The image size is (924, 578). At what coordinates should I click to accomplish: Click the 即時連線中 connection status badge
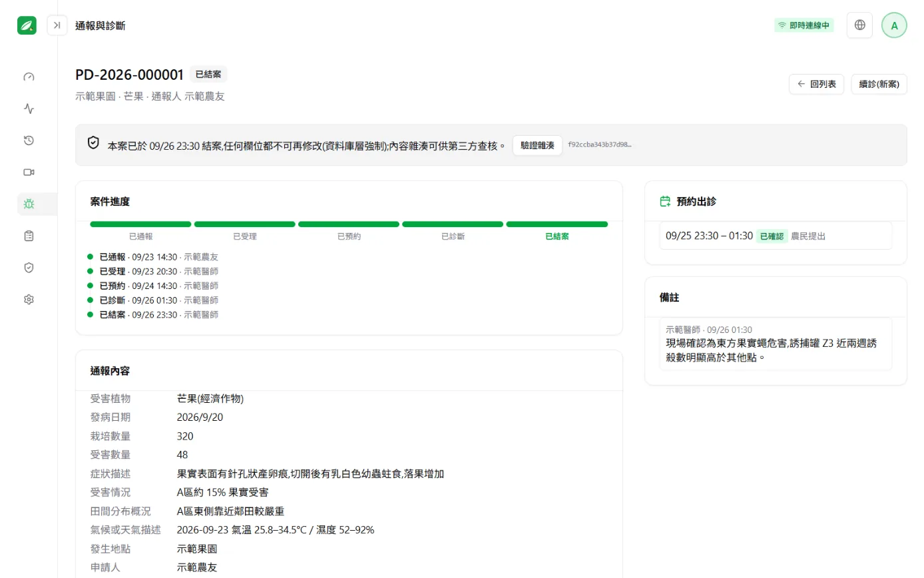click(x=804, y=25)
